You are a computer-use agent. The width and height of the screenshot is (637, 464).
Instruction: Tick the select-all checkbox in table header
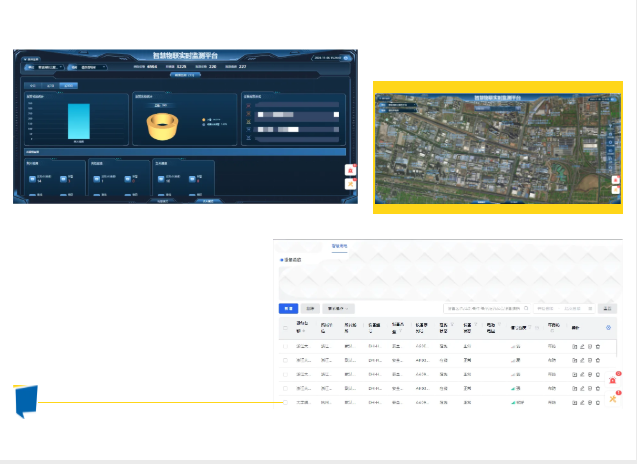(285, 327)
